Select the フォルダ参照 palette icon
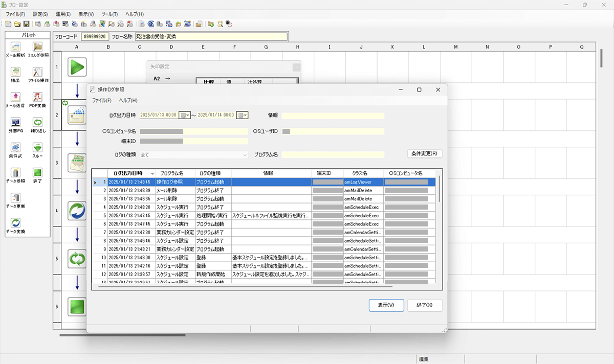The image size is (614, 364). pos(38,48)
